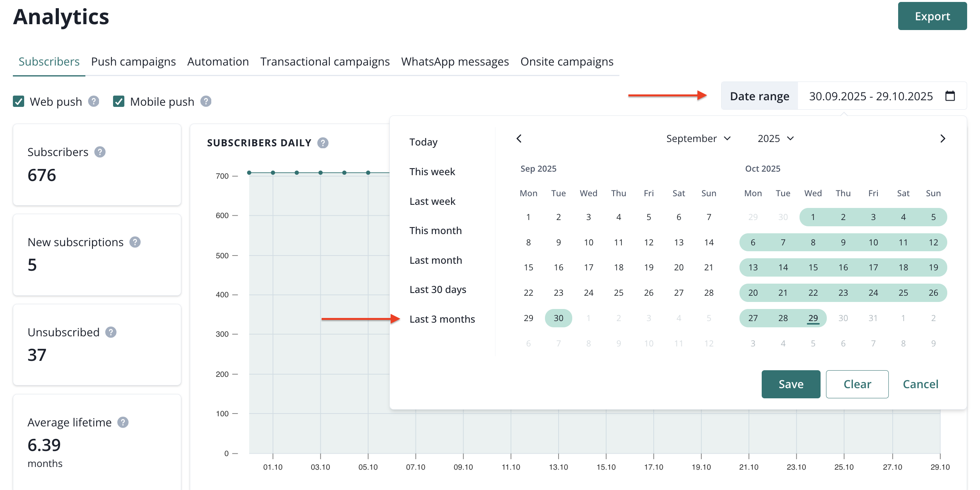Click the calendar icon in date range field

point(950,96)
